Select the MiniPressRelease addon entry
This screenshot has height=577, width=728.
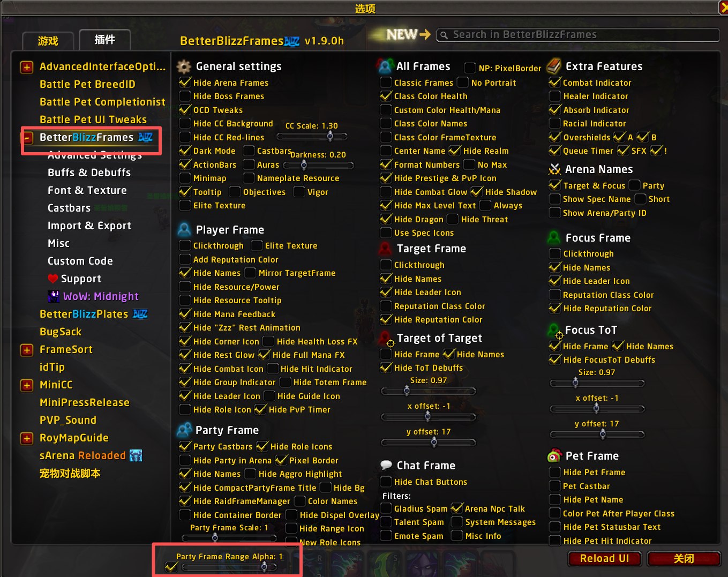coord(85,402)
